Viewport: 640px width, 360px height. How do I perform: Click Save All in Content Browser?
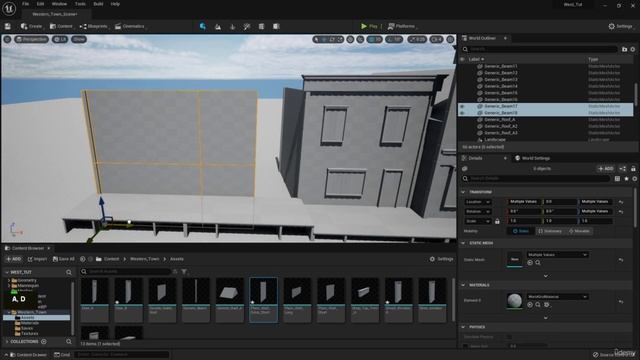tap(64, 259)
